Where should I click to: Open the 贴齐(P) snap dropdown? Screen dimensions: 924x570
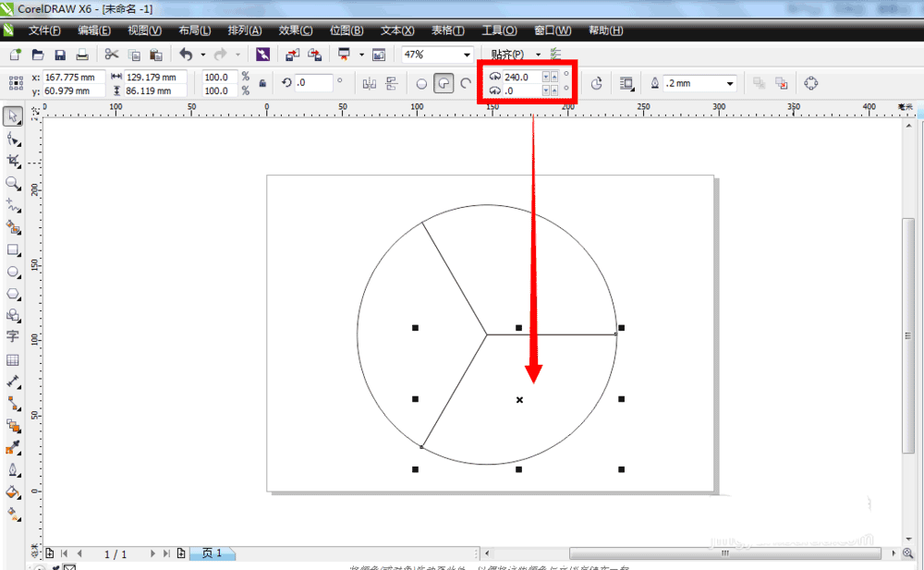pyautogui.click(x=538, y=55)
